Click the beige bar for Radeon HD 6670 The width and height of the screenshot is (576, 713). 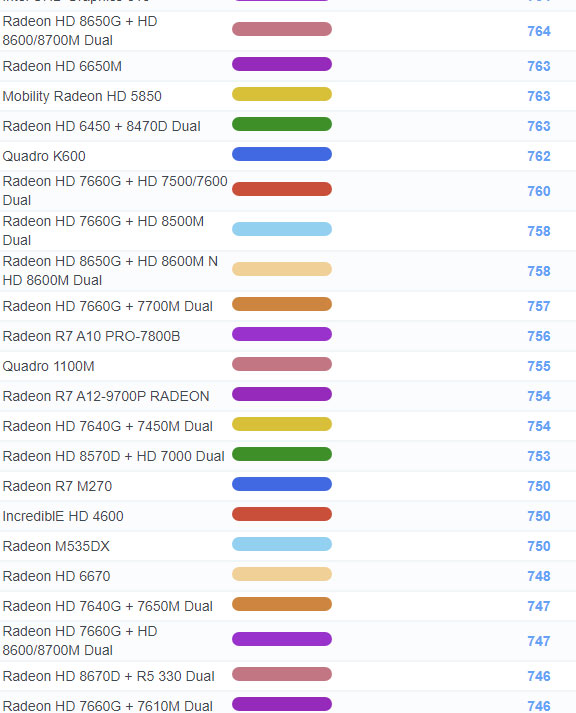click(282, 574)
